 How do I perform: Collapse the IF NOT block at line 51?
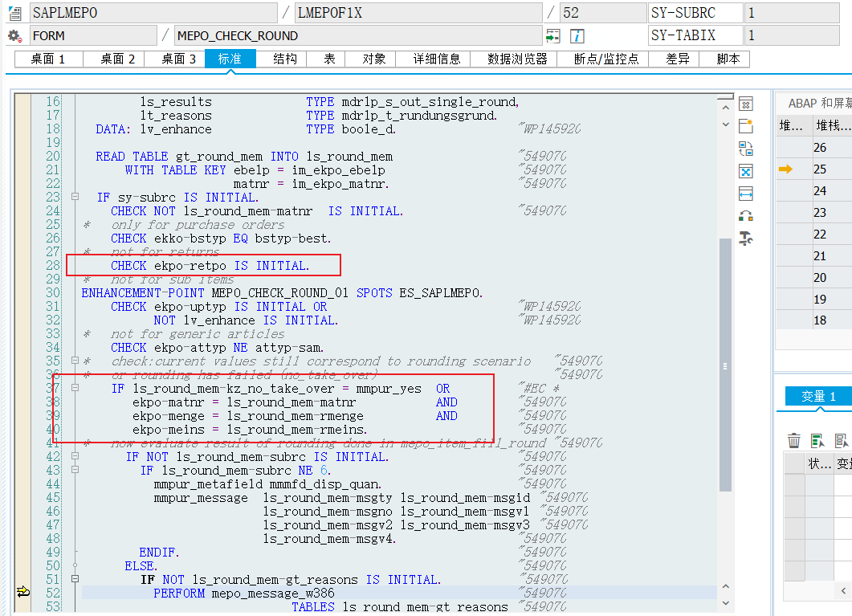tap(75, 579)
